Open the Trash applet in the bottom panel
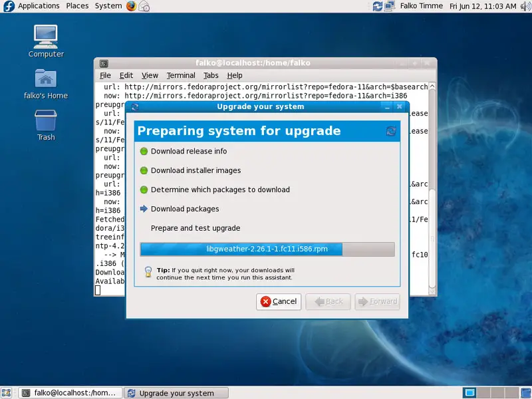 (526, 393)
